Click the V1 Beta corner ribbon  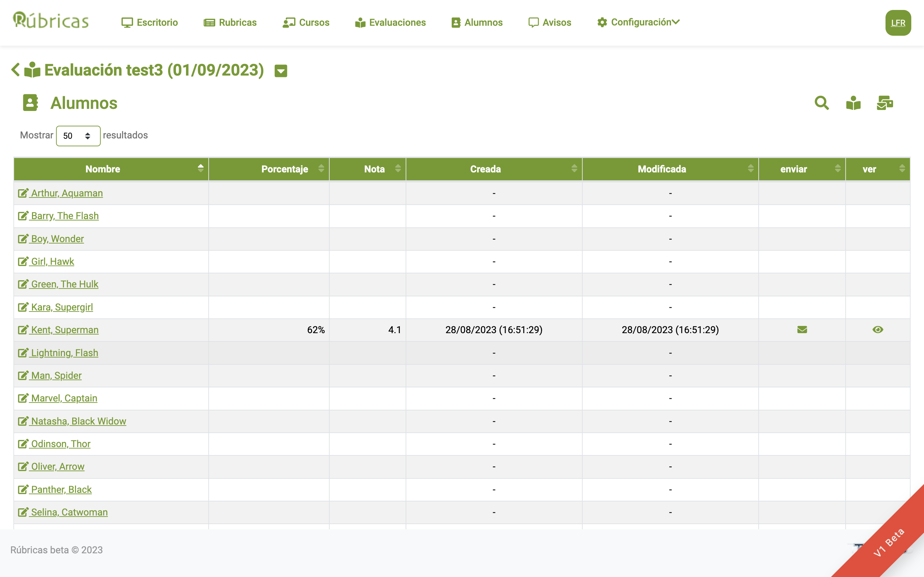click(890, 542)
